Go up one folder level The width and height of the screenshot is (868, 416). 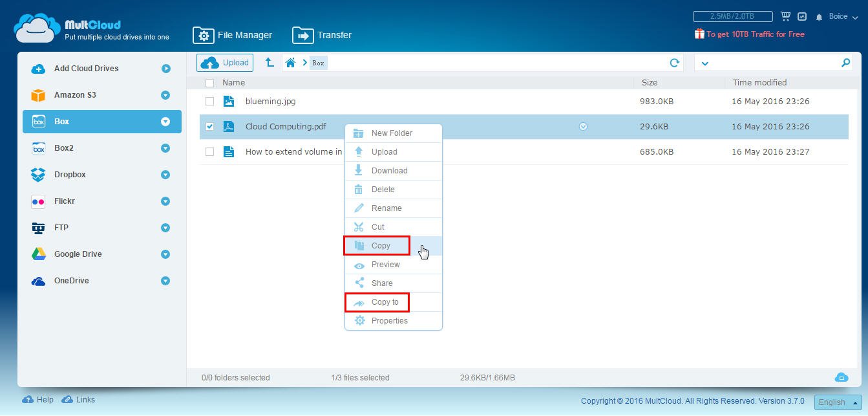(270, 62)
